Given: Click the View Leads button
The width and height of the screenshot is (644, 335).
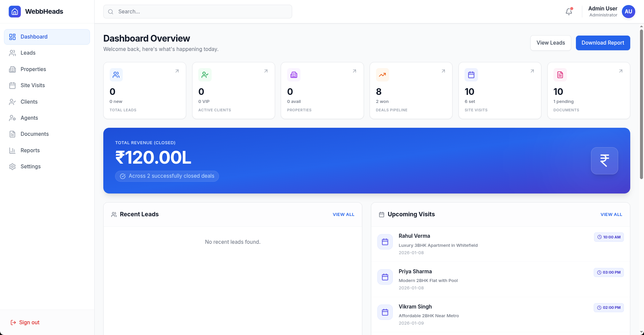Looking at the screenshot, I should (x=550, y=43).
